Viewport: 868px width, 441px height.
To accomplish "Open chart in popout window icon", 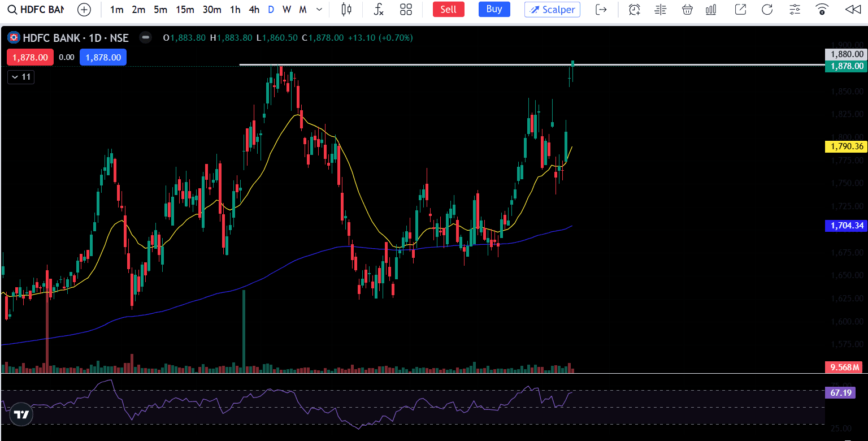I will pyautogui.click(x=740, y=10).
